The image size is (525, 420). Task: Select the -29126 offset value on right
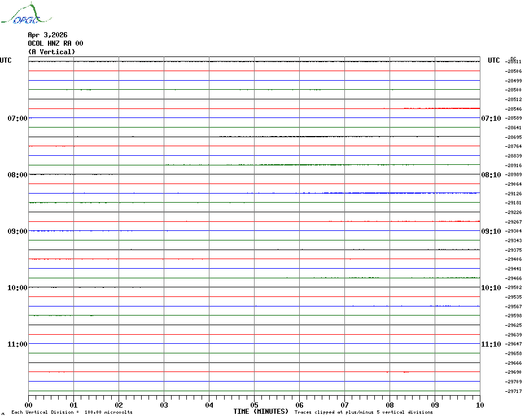click(514, 194)
